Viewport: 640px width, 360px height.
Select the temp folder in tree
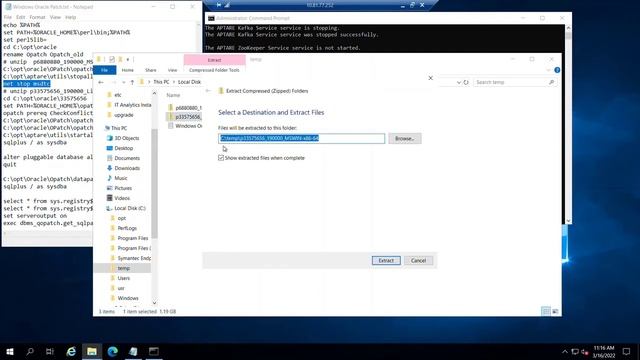(x=124, y=268)
